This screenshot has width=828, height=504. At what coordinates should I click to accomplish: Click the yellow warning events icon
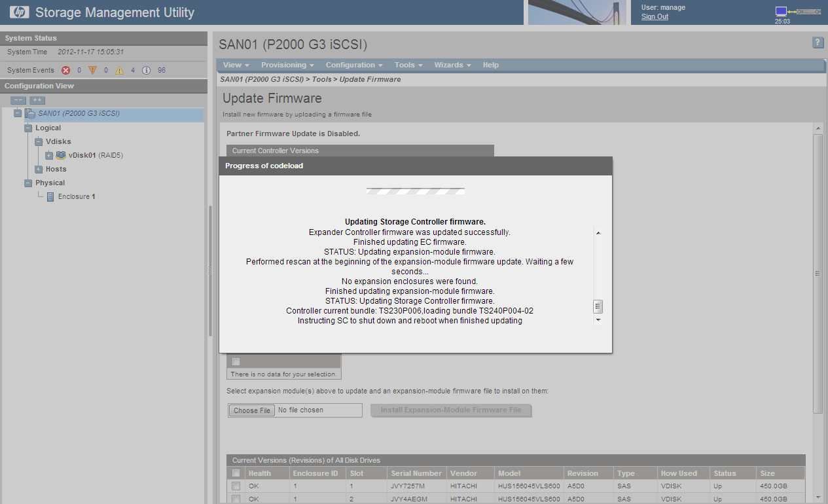coord(119,70)
